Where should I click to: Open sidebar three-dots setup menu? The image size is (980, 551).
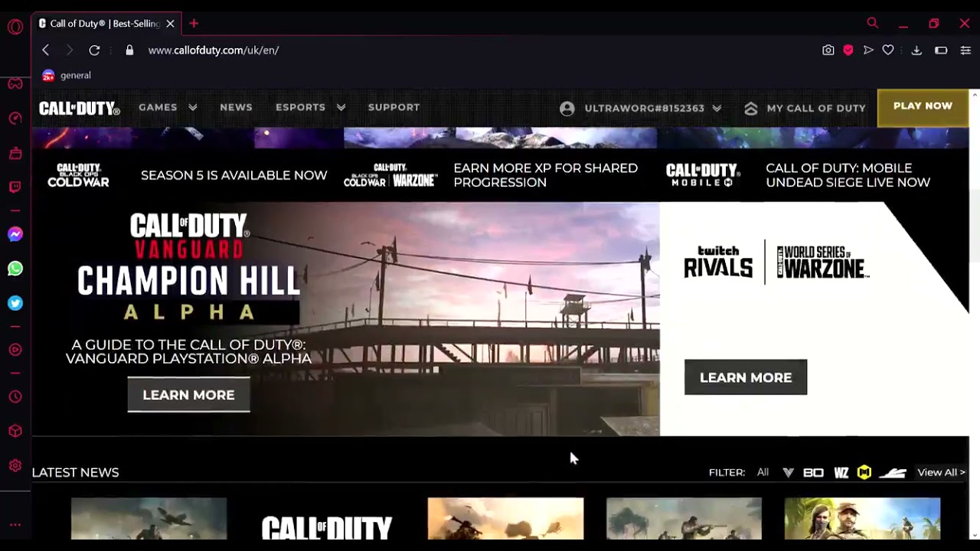[15, 525]
